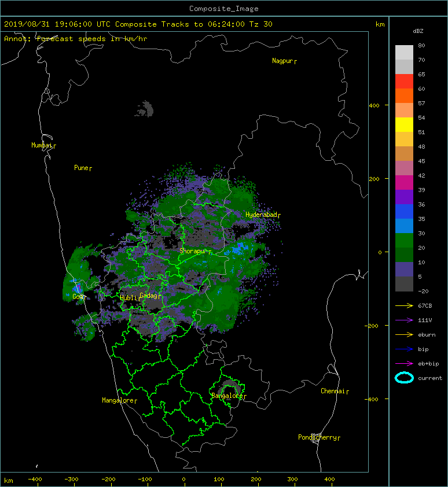Viewport: 448px width, 487px height.
Task: Click the Mangalore city label
Action: point(118,400)
